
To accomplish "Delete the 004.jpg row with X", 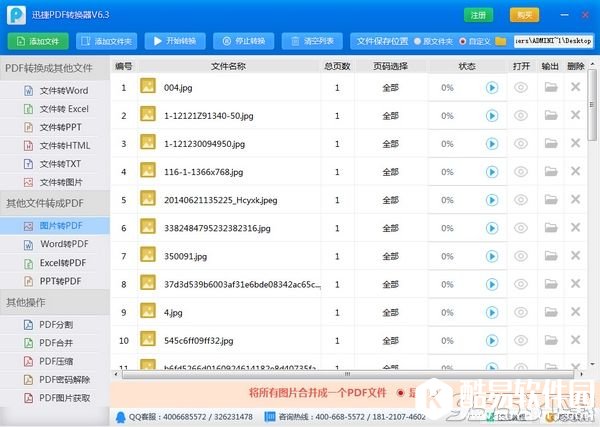I will (x=576, y=87).
